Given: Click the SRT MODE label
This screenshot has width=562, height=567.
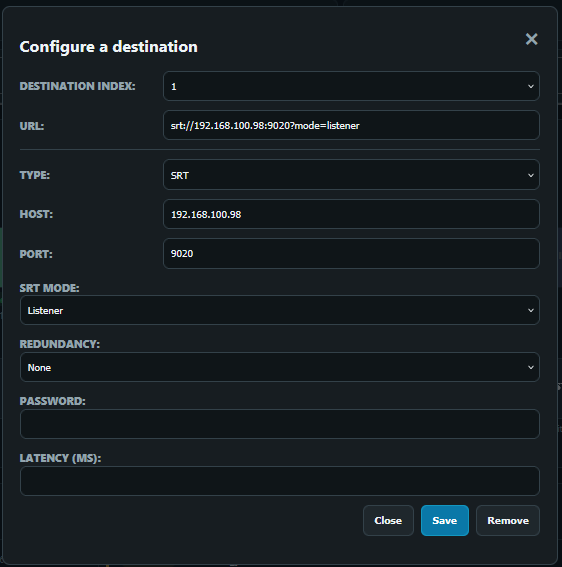Looking at the screenshot, I should (x=50, y=288).
